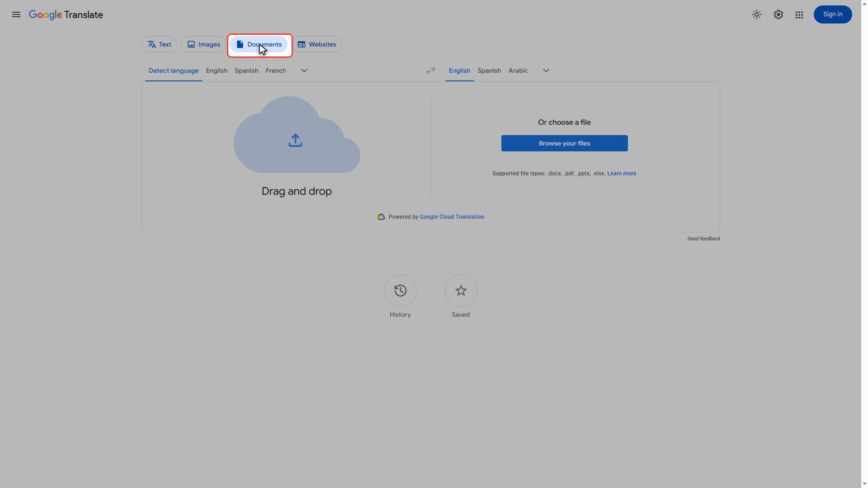Open the Settings gear icon

point(778,14)
